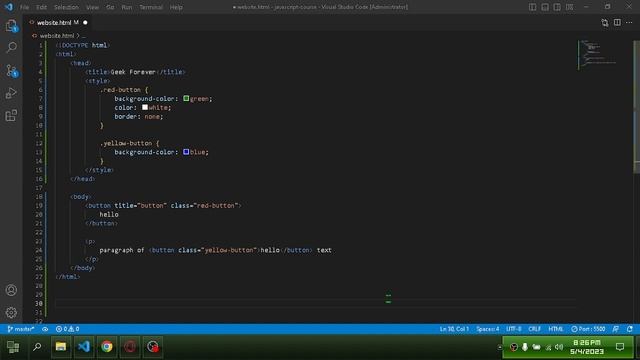Click microphone icon in system tray

[x=525, y=347]
